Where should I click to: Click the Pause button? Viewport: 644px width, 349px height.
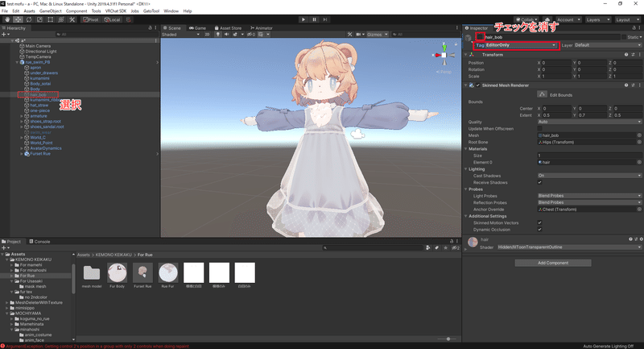314,19
